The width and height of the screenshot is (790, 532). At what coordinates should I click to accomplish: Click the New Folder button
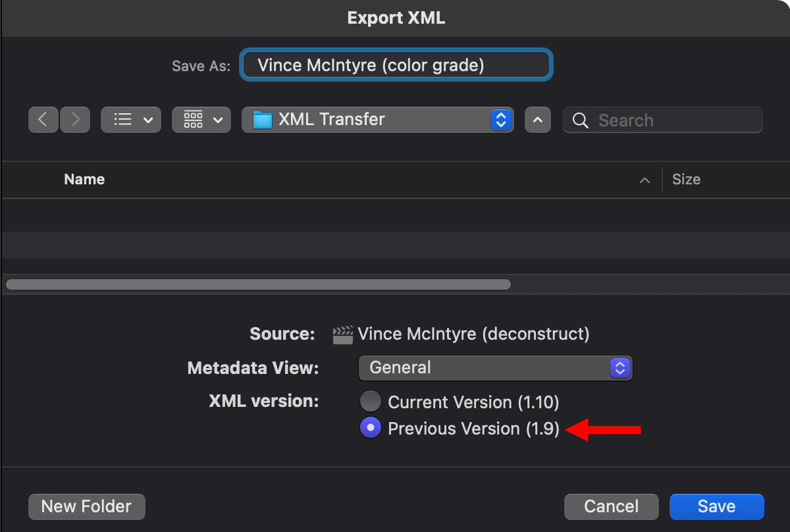[86, 506]
